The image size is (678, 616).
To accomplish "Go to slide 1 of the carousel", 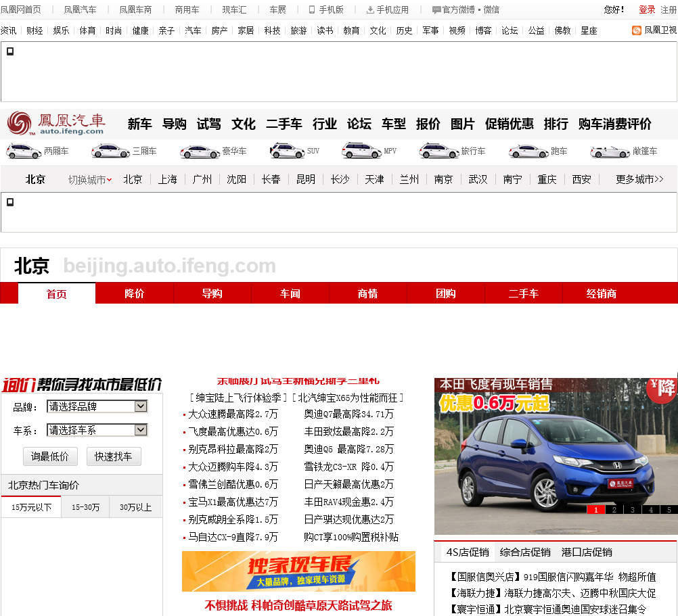I will [x=596, y=510].
